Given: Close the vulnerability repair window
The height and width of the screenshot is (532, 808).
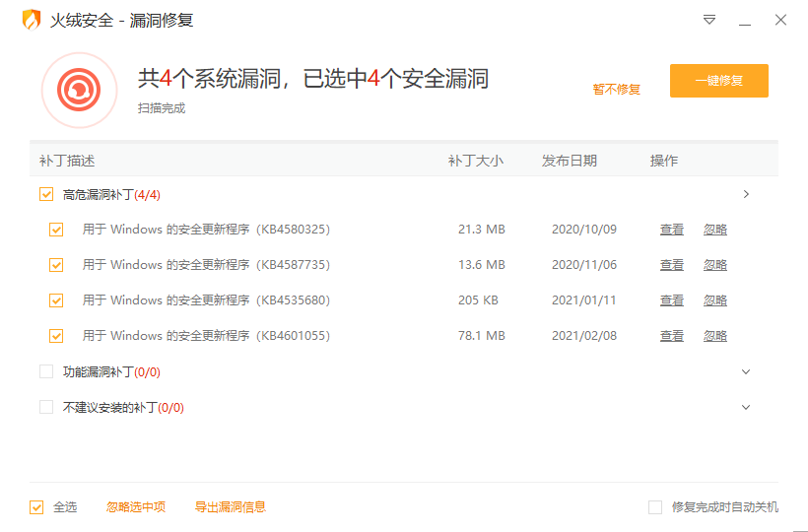Looking at the screenshot, I should 780,20.
